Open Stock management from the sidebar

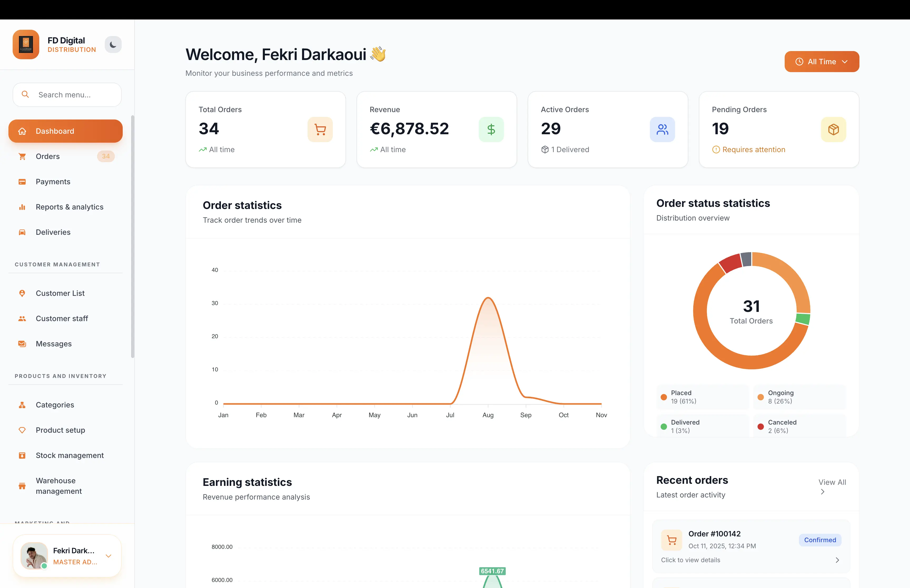[x=70, y=455]
